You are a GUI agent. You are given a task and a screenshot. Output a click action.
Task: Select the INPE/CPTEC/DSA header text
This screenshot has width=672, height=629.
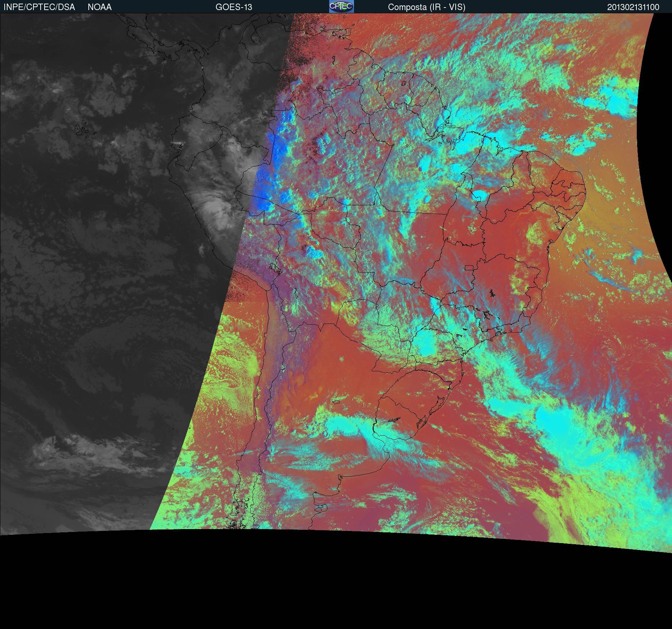[39, 7]
